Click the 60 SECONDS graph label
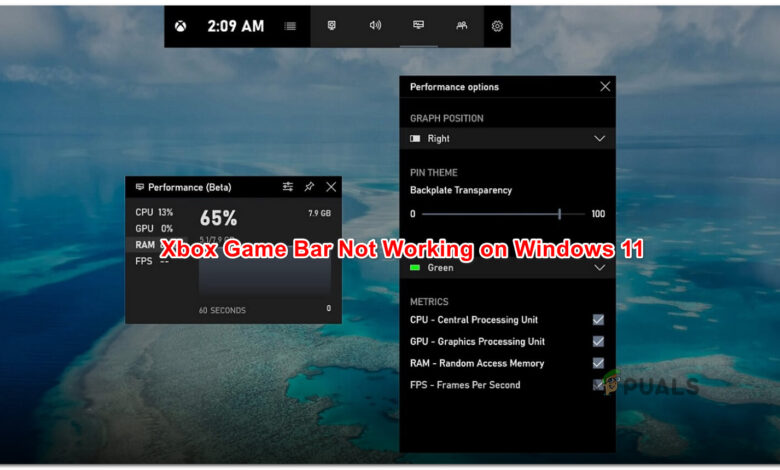Screen dimensions: 780x470 (x=222, y=310)
